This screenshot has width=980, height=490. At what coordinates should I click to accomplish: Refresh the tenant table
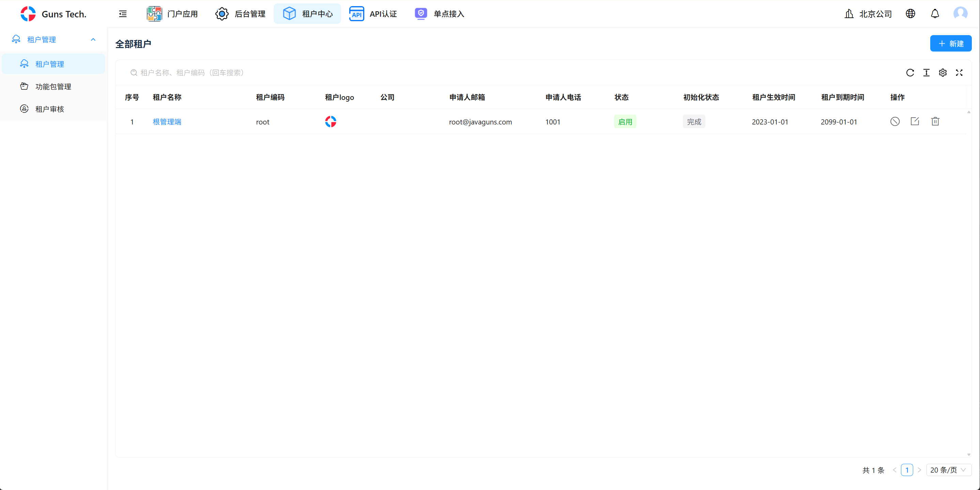pyautogui.click(x=910, y=73)
